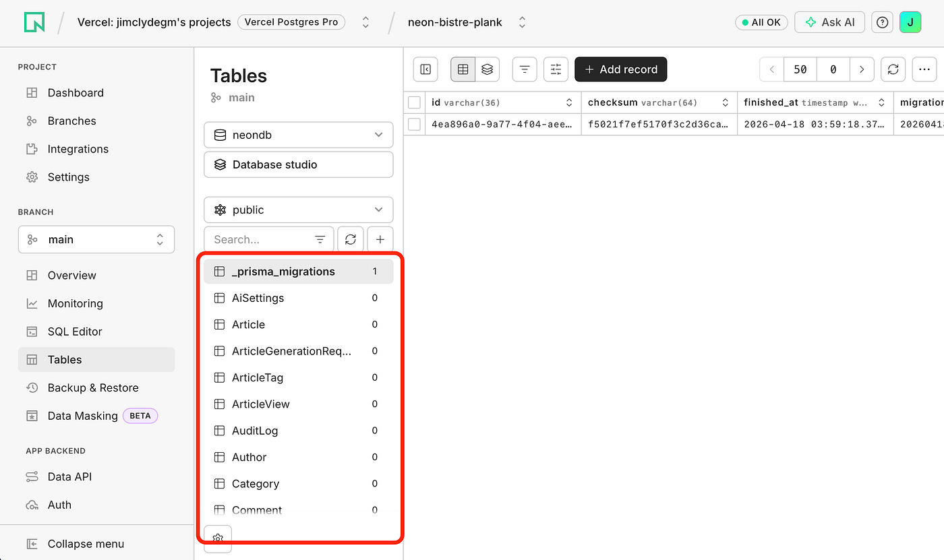Screen dimensions: 944x560
Task: Click the id cell 4ea896a0-9a77-4f04
Action: 503,124
